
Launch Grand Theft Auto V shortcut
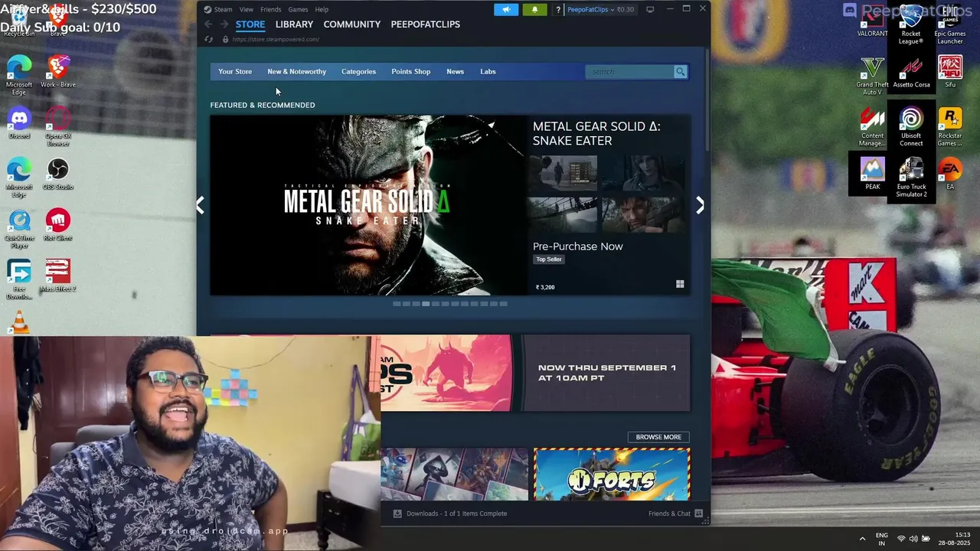tap(872, 76)
